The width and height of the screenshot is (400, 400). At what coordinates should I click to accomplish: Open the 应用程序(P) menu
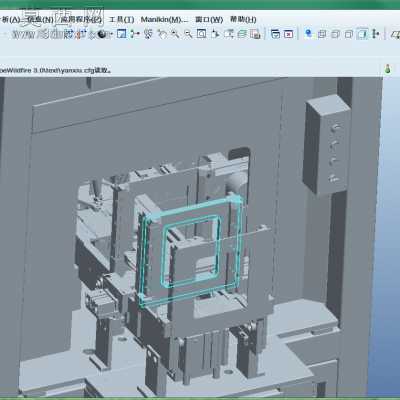[81, 20]
